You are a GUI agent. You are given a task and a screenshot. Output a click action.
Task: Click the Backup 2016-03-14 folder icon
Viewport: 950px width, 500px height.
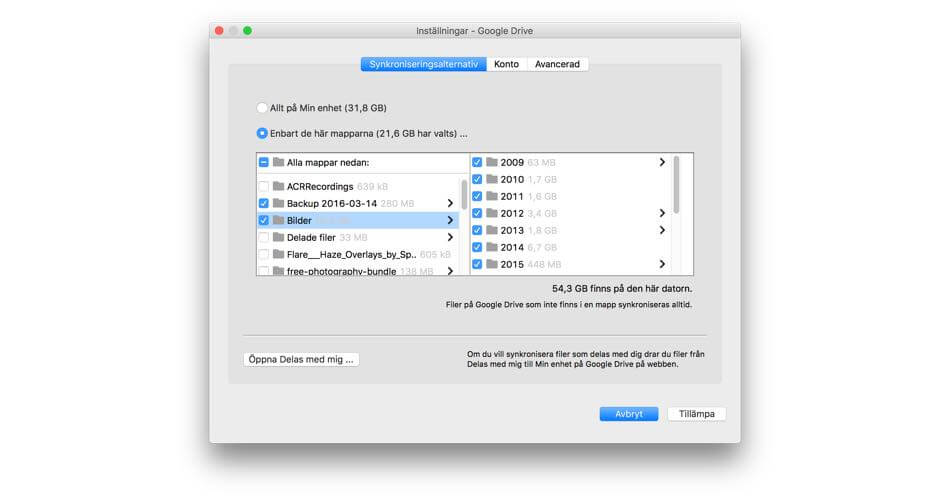pyautogui.click(x=278, y=203)
